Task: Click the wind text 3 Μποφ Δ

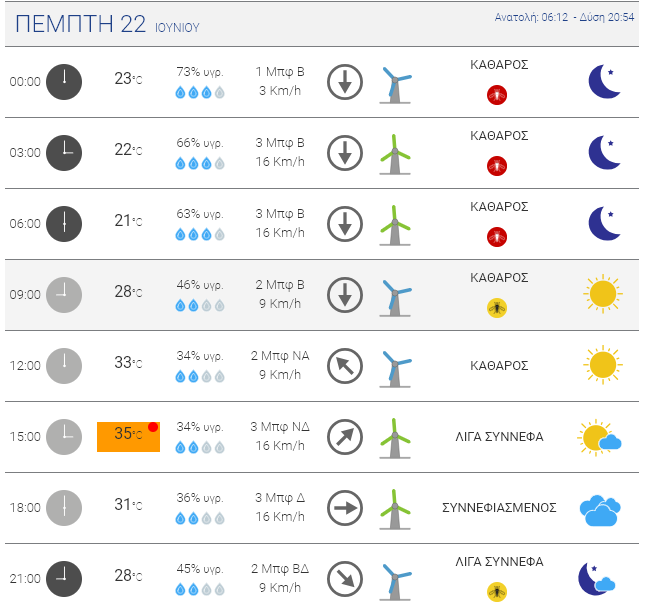Action: pos(280,498)
